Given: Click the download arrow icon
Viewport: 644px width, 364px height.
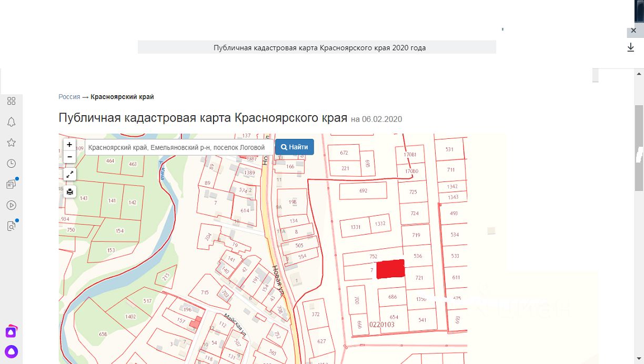Looking at the screenshot, I should 631,48.
